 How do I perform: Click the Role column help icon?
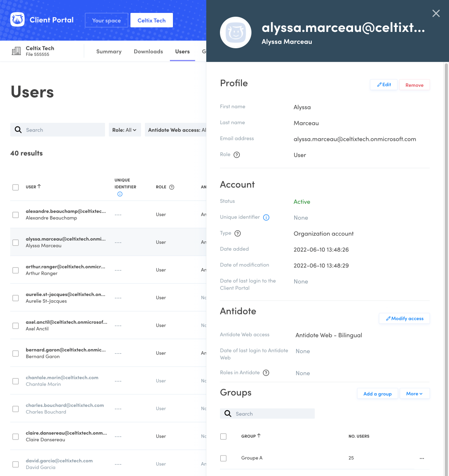(172, 187)
